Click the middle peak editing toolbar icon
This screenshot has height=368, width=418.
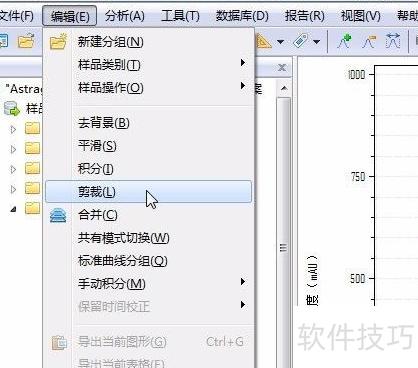tap(369, 42)
